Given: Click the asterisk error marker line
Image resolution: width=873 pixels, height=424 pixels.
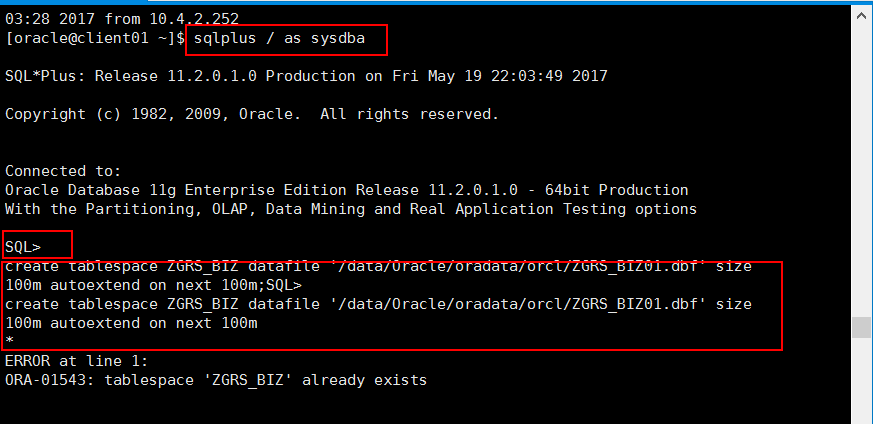Looking at the screenshot, I should coord(9,340).
